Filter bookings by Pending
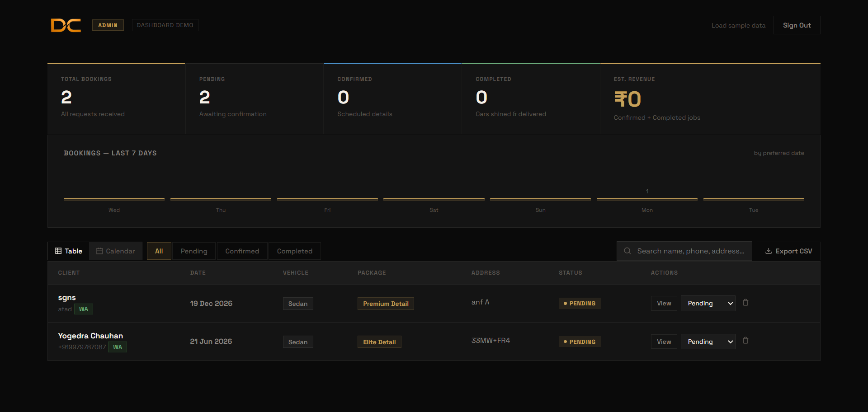This screenshot has width=868, height=412. pyautogui.click(x=194, y=251)
